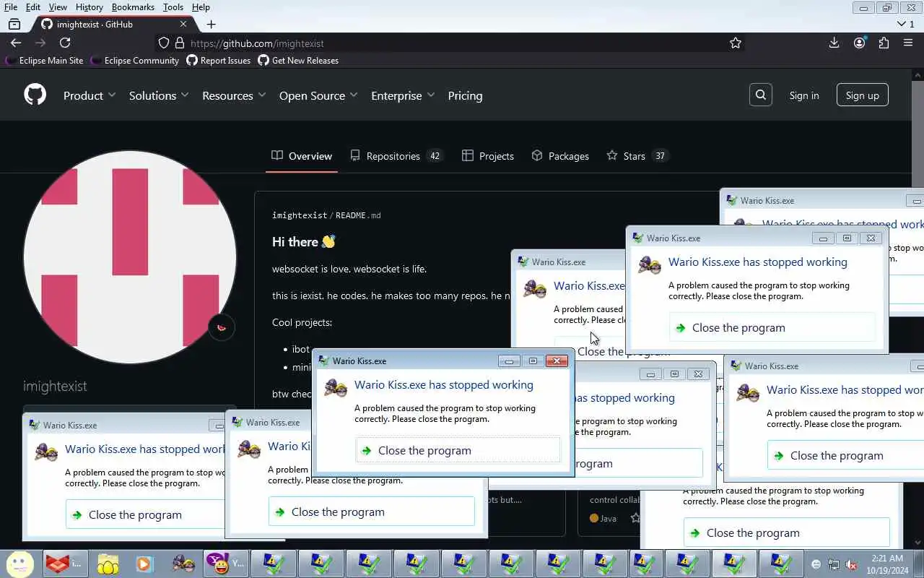
Task: Click the browser address bar URL
Action: [257, 43]
